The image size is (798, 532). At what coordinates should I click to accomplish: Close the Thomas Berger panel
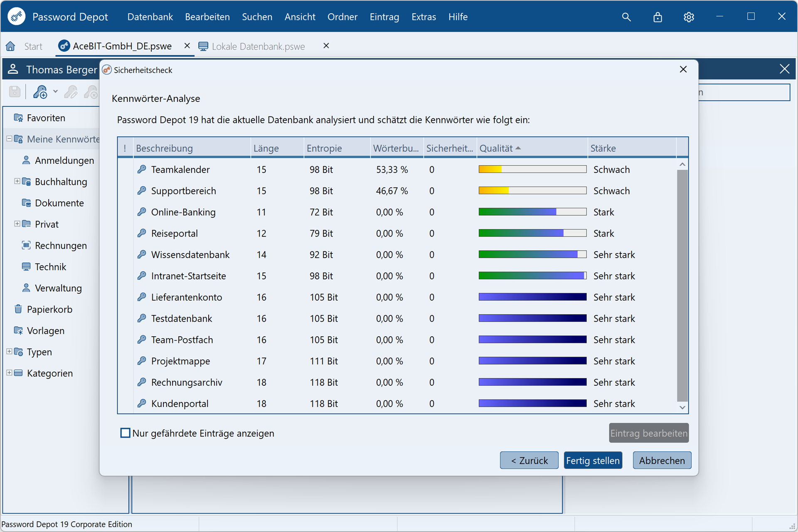tap(784, 69)
